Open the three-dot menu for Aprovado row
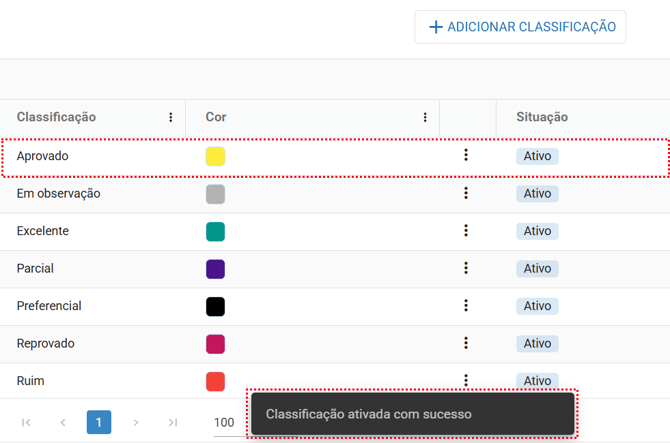 point(466,155)
